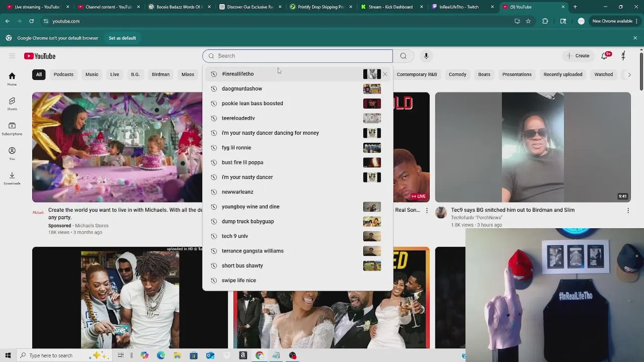Open Tec9 video thumbnail with 9:41
This screenshot has width=644, height=362.
point(533,147)
